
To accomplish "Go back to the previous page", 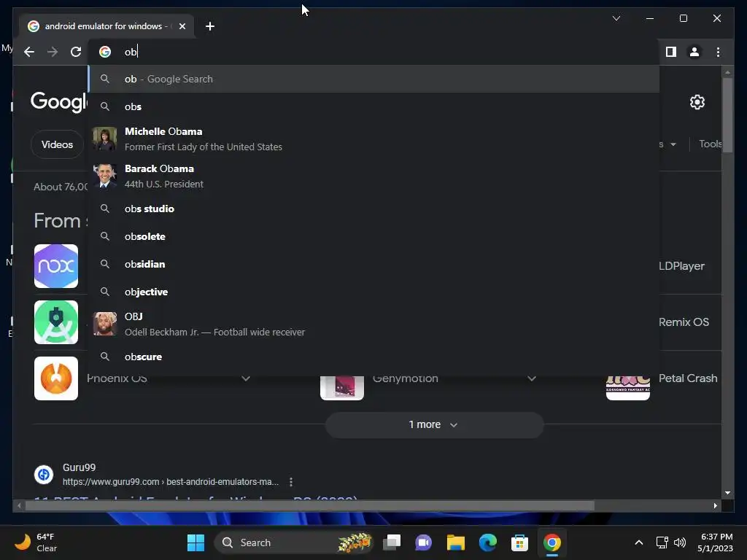I will click(29, 52).
